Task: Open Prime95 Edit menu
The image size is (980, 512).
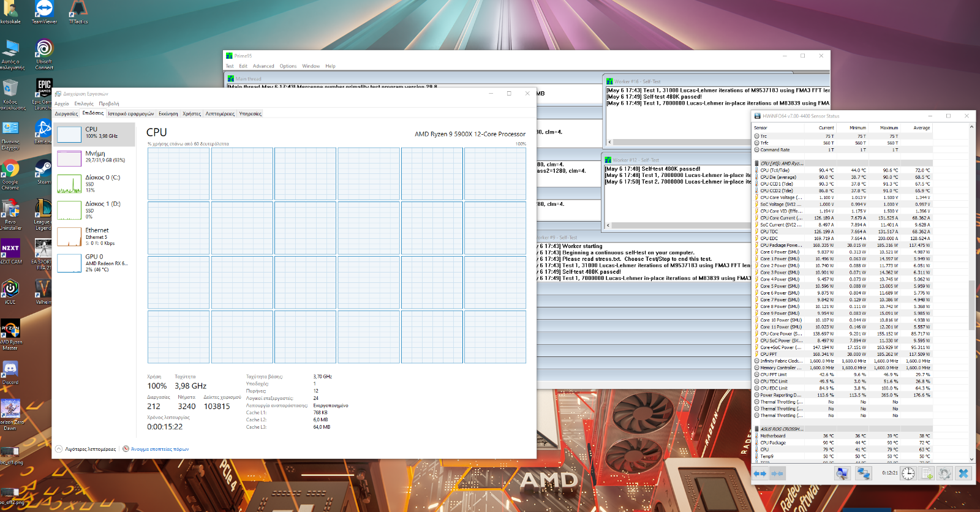Action: tap(243, 66)
